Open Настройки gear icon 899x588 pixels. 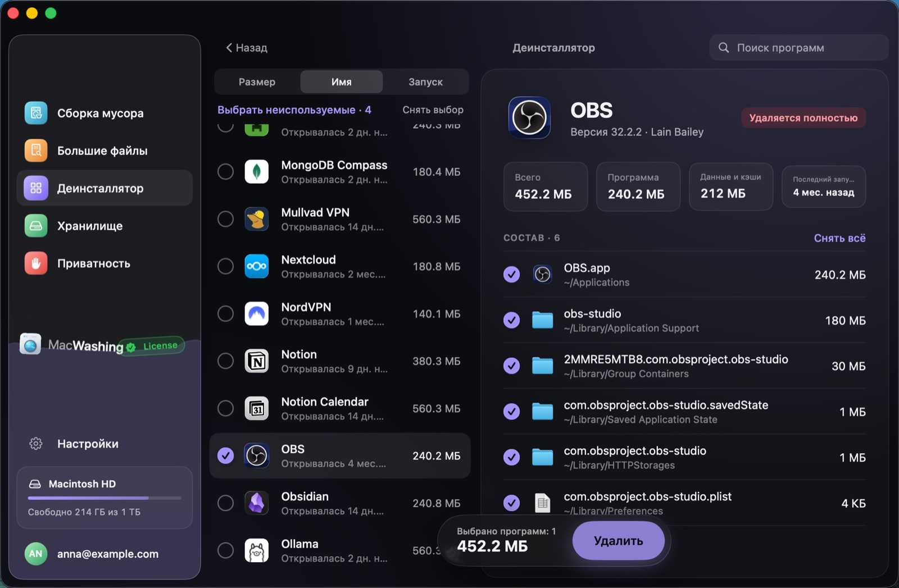click(x=36, y=444)
